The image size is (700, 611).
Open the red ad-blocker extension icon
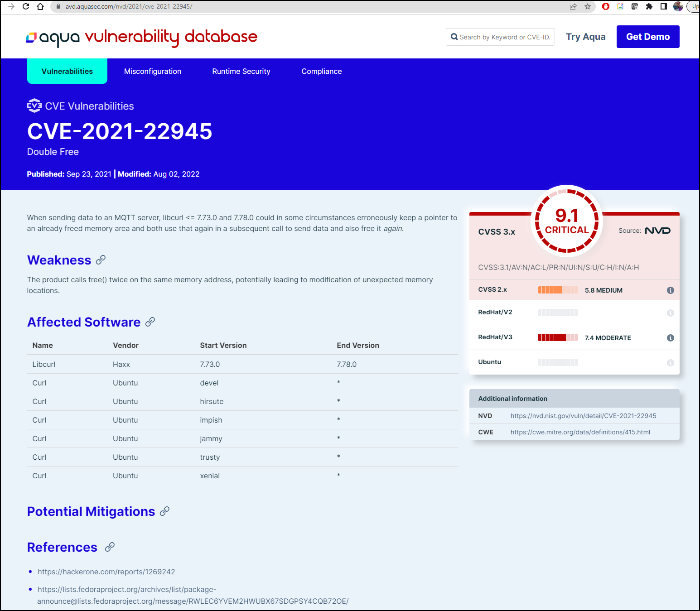click(x=606, y=6)
